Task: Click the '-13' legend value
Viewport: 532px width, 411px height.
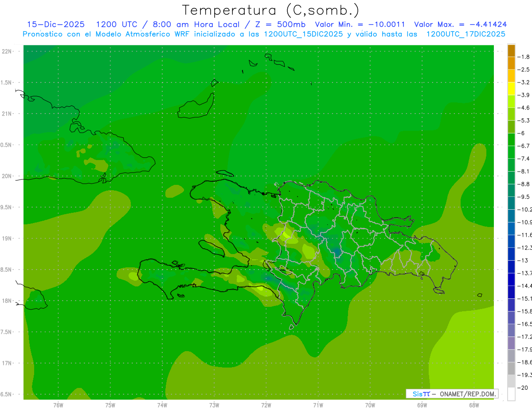Action: coord(523,260)
